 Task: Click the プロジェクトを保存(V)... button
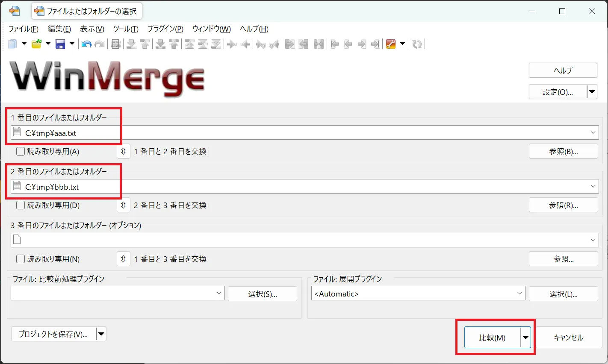coord(53,334)
